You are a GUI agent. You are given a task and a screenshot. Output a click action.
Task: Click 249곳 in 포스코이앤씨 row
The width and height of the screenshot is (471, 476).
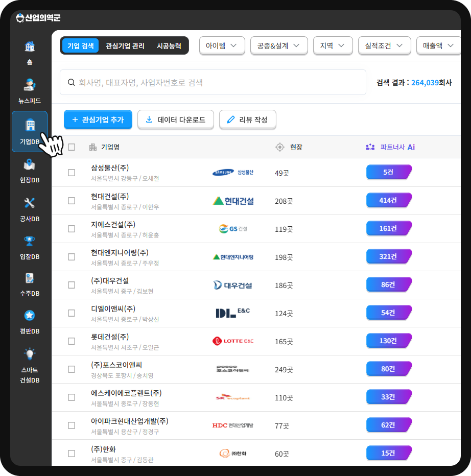[284, 369]
